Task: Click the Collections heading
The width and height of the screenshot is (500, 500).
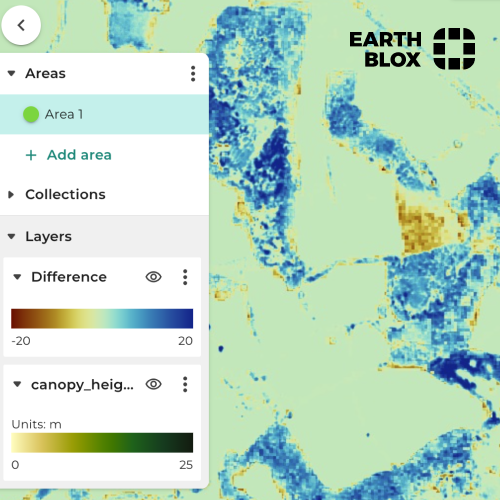Action: pos(65,194)
